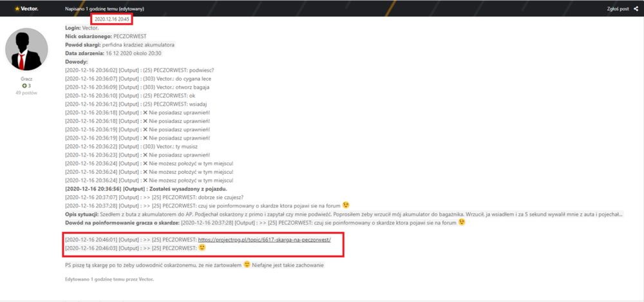
Task: Click the gold star before Vector. username
Action: click(x=17, y=8)
